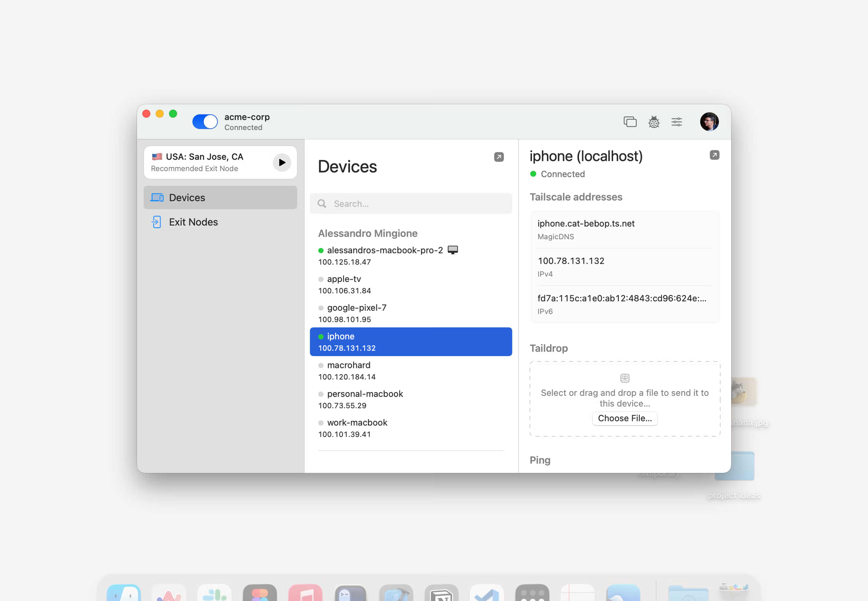Screen dimensions: 868x601
Task: Open Devices panel external arrow icon
Action: coord(499,157)
